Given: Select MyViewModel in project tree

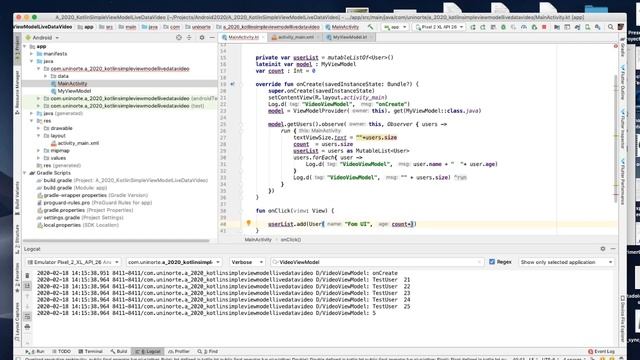Looking at the screenshot, I should 74,91.
